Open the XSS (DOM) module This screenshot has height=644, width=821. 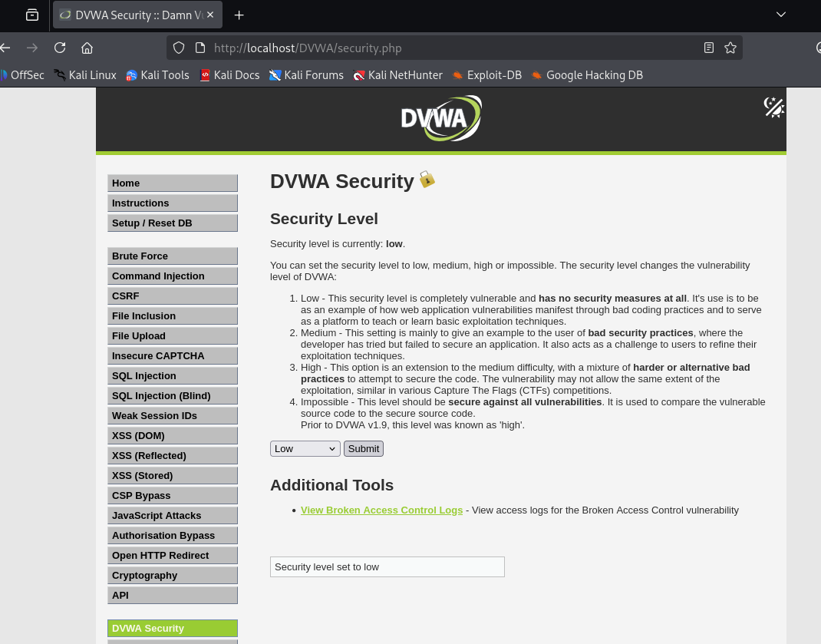[x=173, y=435]
